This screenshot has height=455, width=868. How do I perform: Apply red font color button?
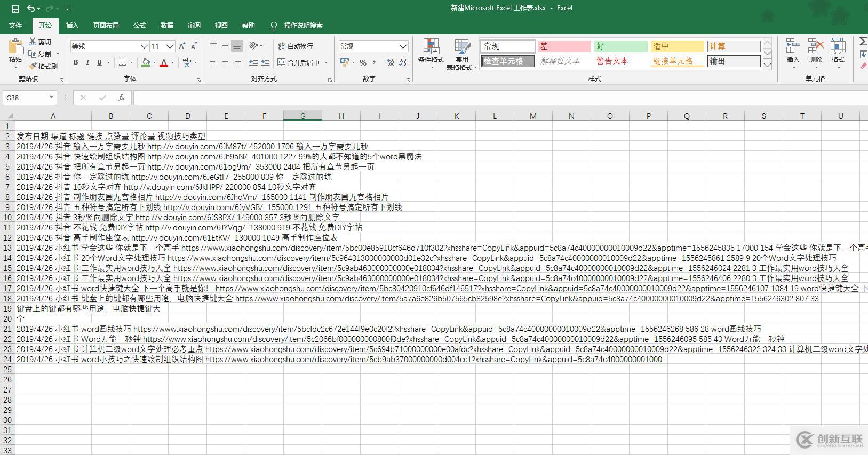[164, 62]
